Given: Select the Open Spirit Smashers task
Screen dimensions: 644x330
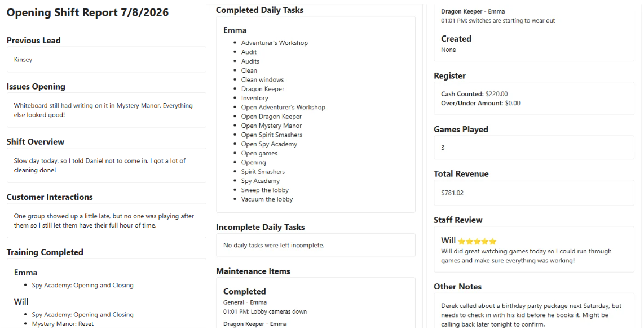Looking at the screenshot, I should pyautogui.click(x=271, y=135).
